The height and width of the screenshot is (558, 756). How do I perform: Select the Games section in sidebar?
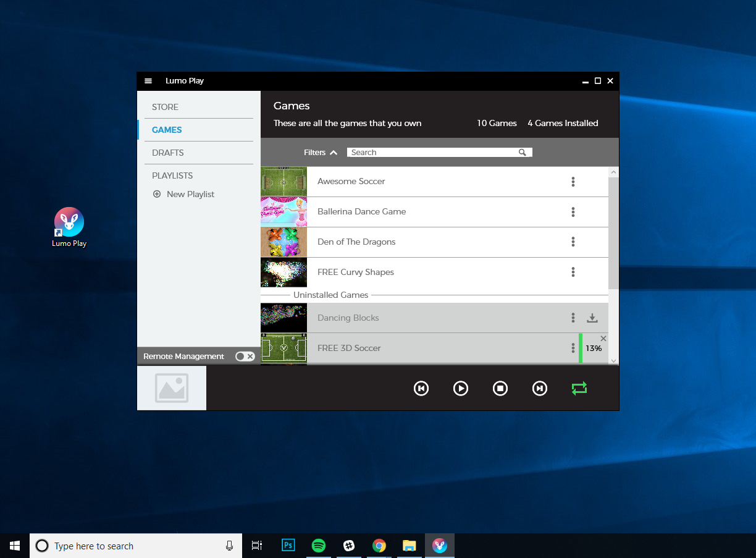coord(167,130)
